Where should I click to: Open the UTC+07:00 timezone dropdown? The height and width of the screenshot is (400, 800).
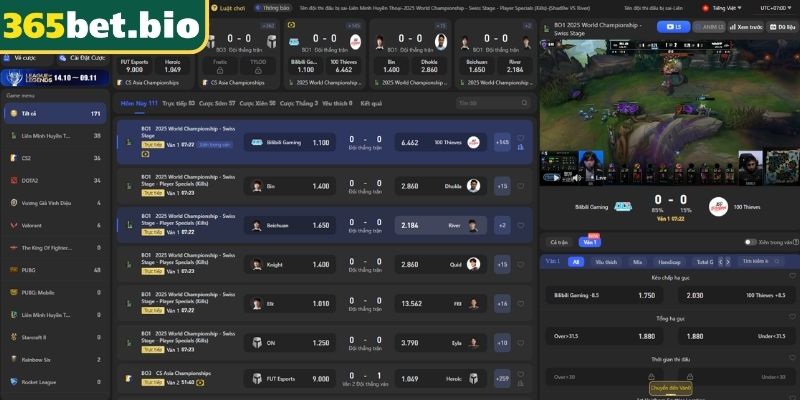(x=778, y=8)
